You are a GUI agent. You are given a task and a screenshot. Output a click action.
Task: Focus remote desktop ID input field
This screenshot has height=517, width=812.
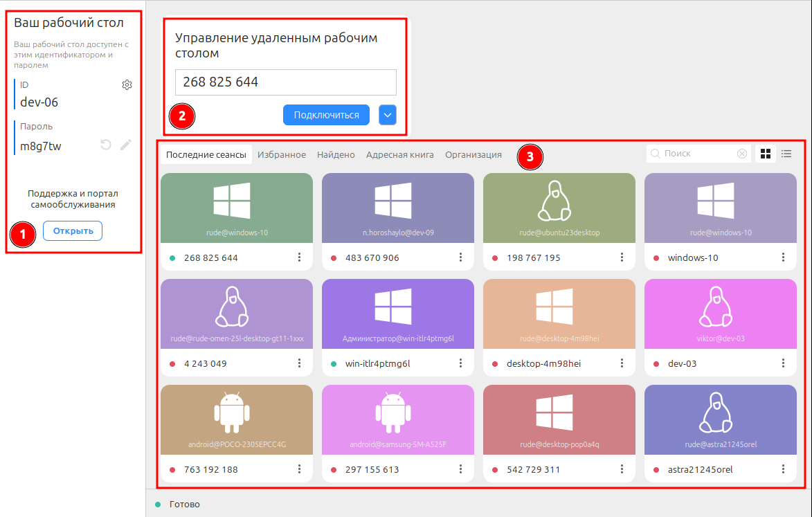(286, 82)
